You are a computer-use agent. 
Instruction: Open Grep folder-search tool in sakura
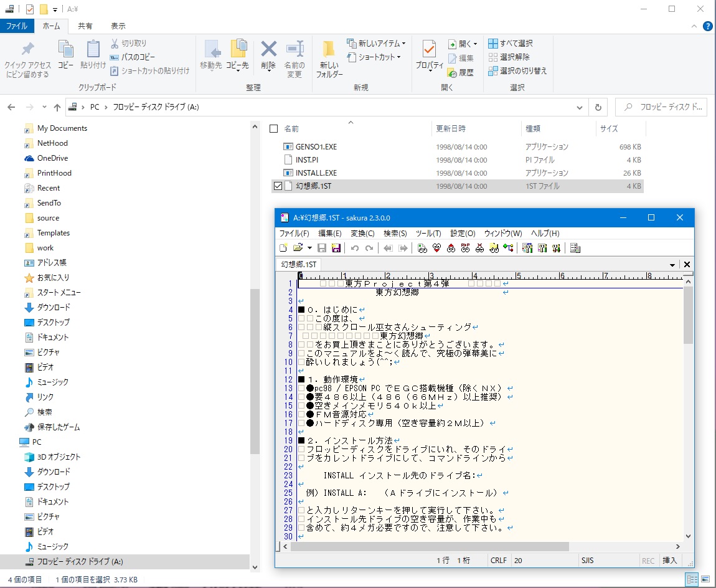[x=494, y=248]
